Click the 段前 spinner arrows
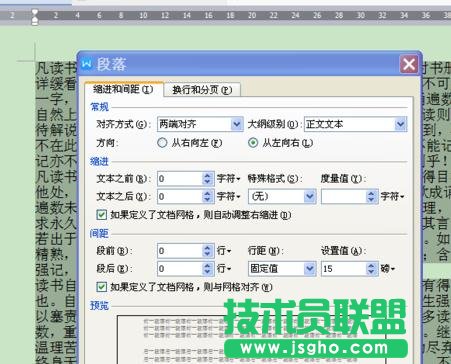This screenshot has height=364, width=451. pos(208,251)
